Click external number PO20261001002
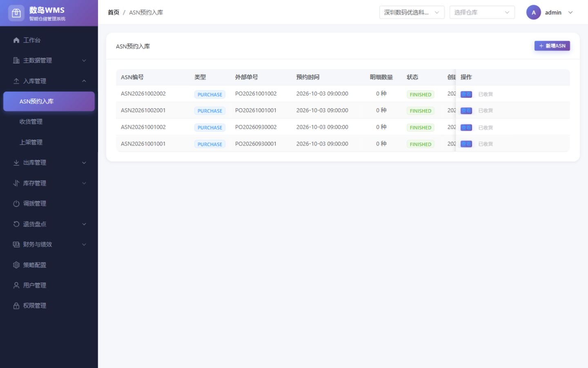Image resolution: width=588 pixels, height=368 pixels. [x=256, y=94]
